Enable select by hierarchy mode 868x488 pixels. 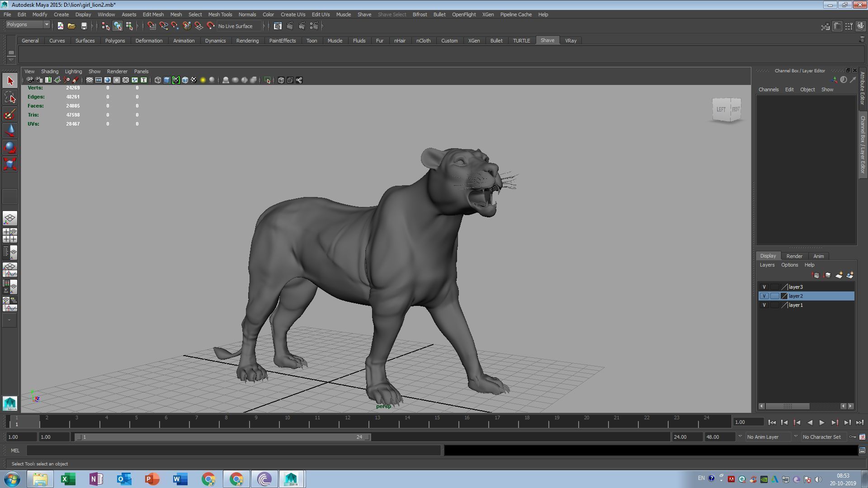(x=105, y=26)
